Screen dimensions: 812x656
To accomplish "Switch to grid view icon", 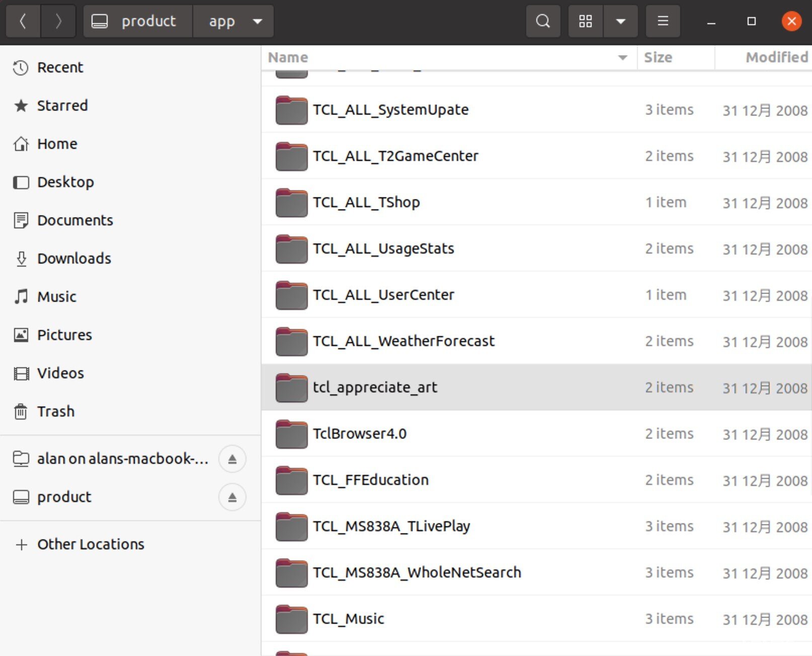I will pos(585,21).
